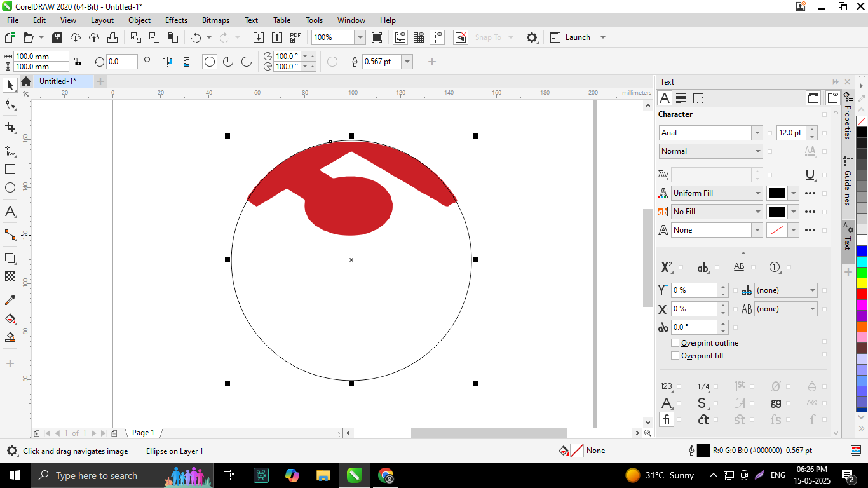
Task: Select the Freehand curve tool
Action: [x=10, y=151]
